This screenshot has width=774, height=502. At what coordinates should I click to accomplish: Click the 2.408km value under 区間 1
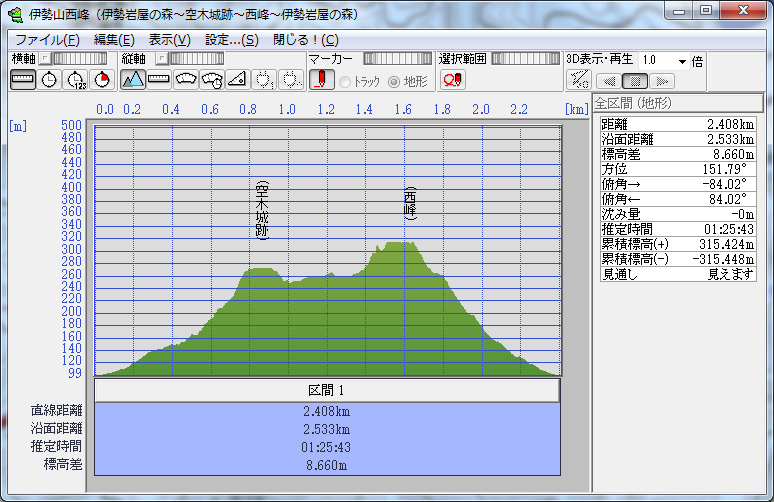tap(327, 411)
